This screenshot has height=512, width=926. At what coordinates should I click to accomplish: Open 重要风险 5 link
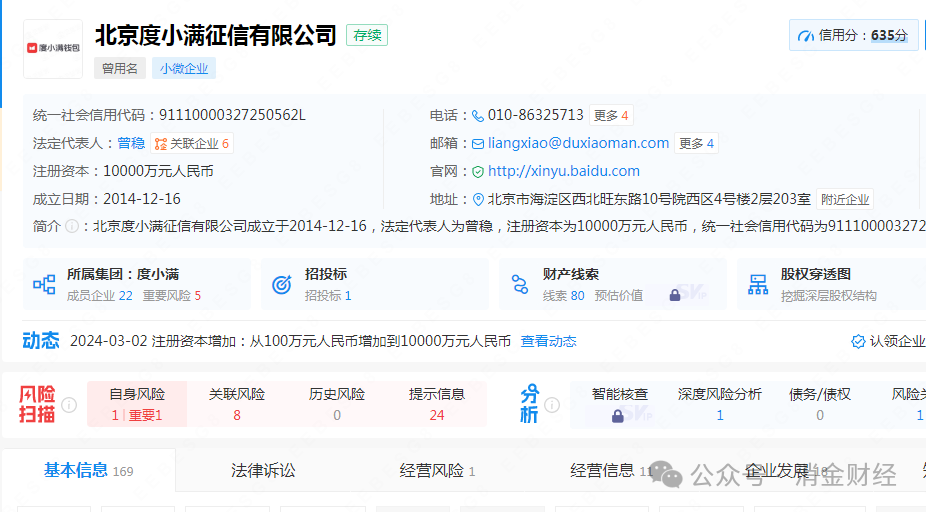pos(172,296)
